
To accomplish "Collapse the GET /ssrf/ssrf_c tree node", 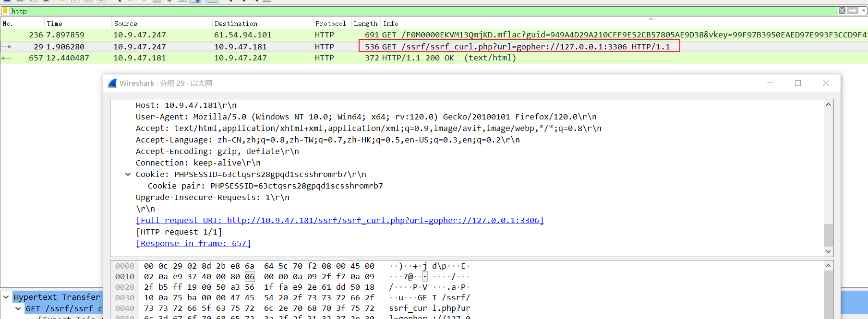I will 18,308.
